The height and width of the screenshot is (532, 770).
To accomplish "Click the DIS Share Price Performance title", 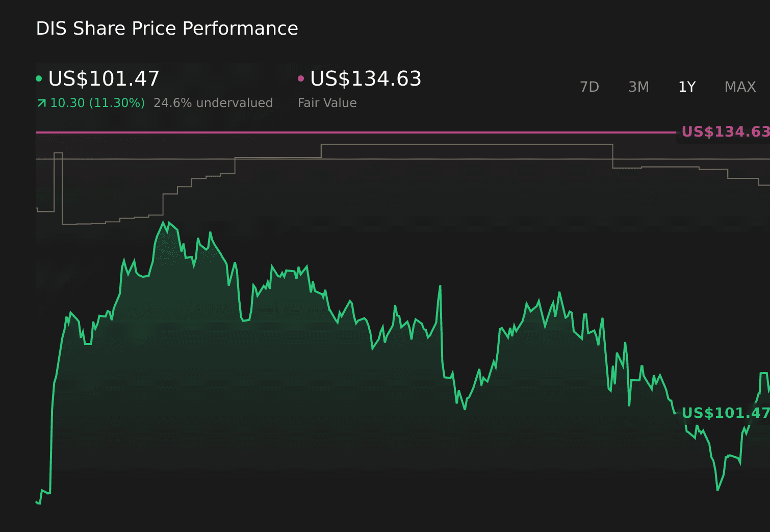I will [x=167, y=29].
